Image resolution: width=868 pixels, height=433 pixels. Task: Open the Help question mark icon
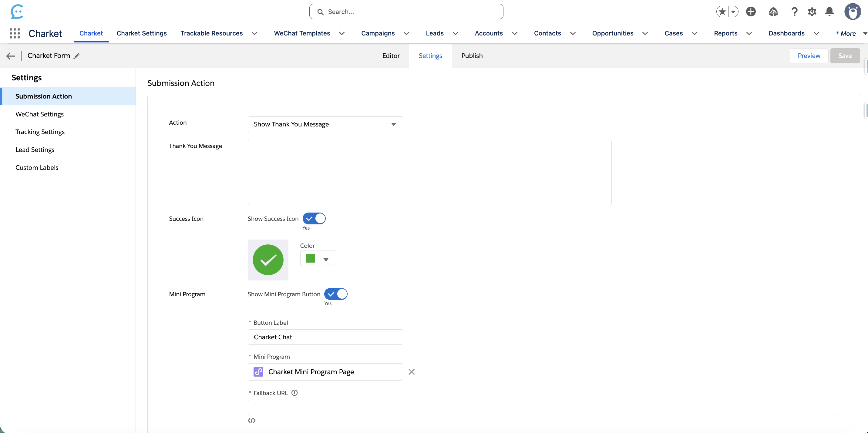794,12
